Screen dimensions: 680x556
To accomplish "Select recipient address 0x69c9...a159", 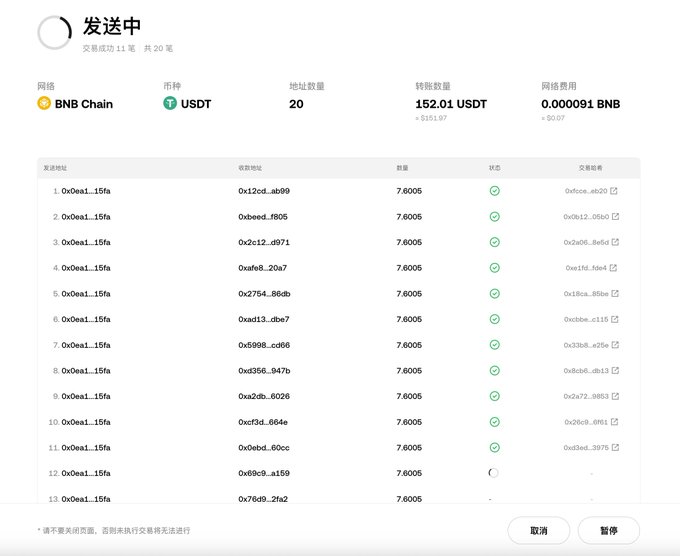I will pyautogui.click(x=264, y=473).
